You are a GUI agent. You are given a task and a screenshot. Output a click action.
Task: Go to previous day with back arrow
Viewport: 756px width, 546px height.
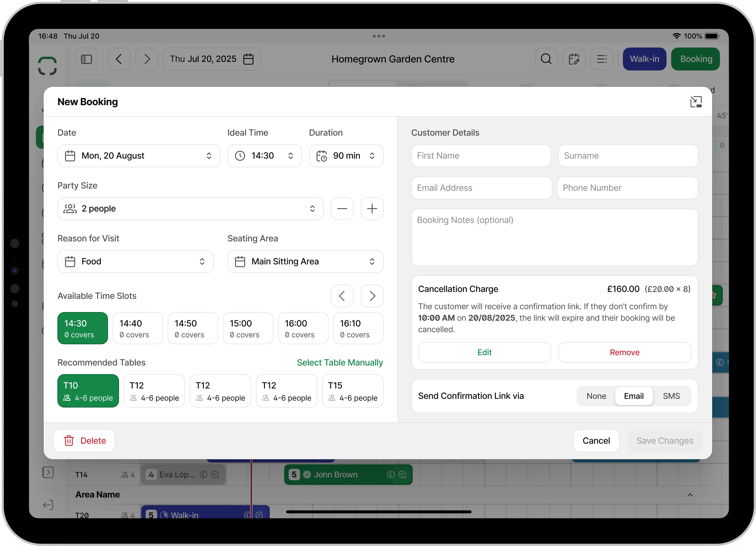[119, 59]
